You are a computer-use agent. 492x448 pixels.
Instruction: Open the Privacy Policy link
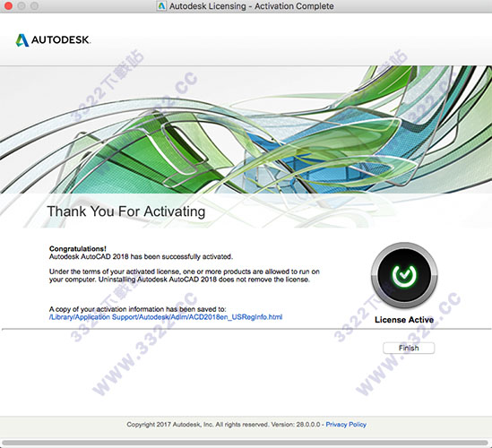(x=346, y=425)
